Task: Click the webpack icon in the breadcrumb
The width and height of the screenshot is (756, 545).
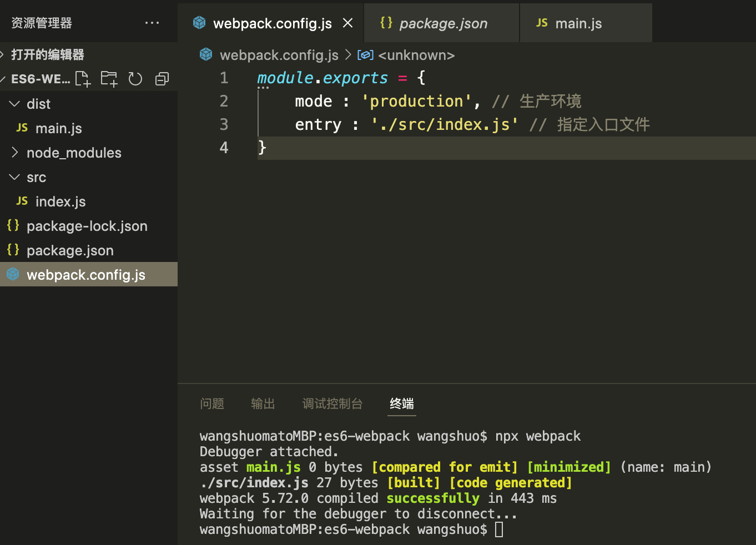Action: click(x=206, y=54)
